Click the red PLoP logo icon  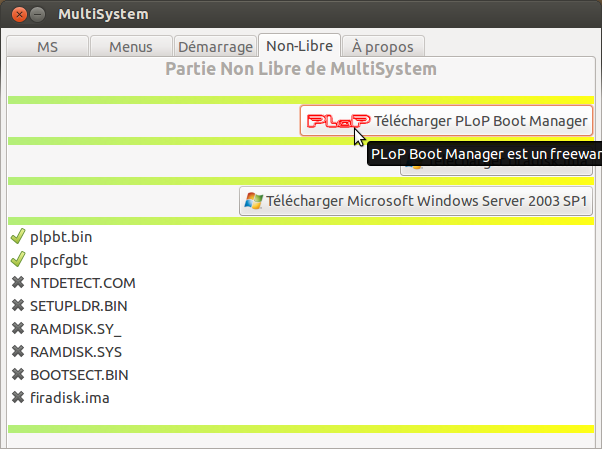tap(339, 121)
